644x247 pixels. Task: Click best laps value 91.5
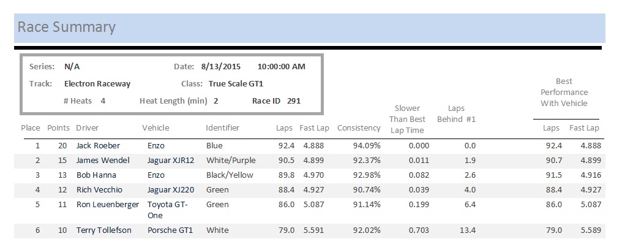[x=553, y=175]
